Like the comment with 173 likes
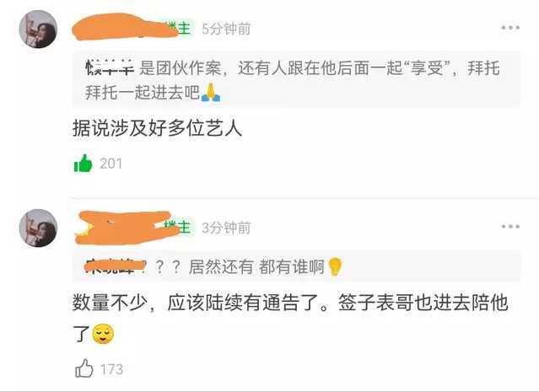539x392 pixels. (x=84, y=368)
